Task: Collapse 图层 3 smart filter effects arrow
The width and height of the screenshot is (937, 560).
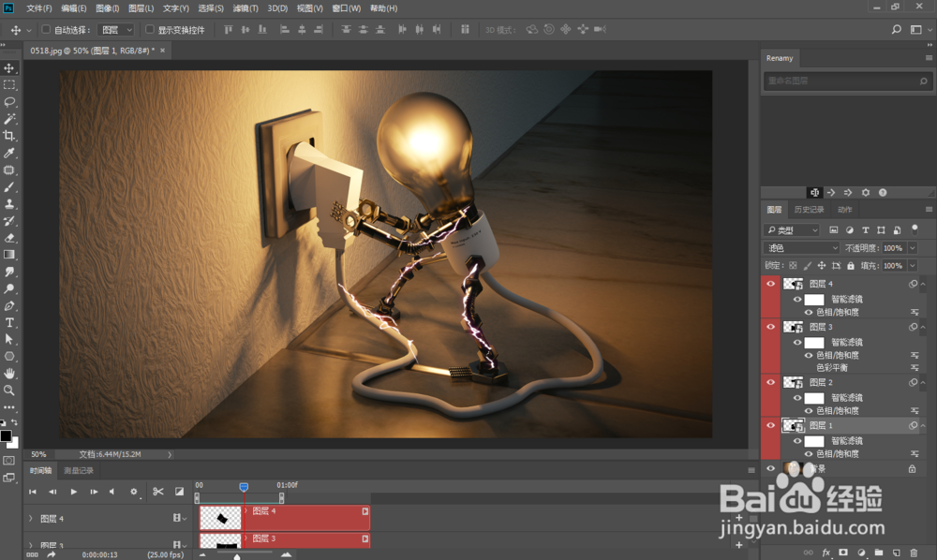Action: point(923,327)
